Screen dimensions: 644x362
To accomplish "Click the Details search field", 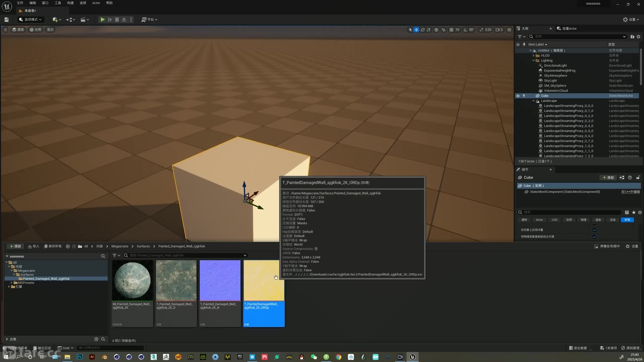I will pos(570,212).
